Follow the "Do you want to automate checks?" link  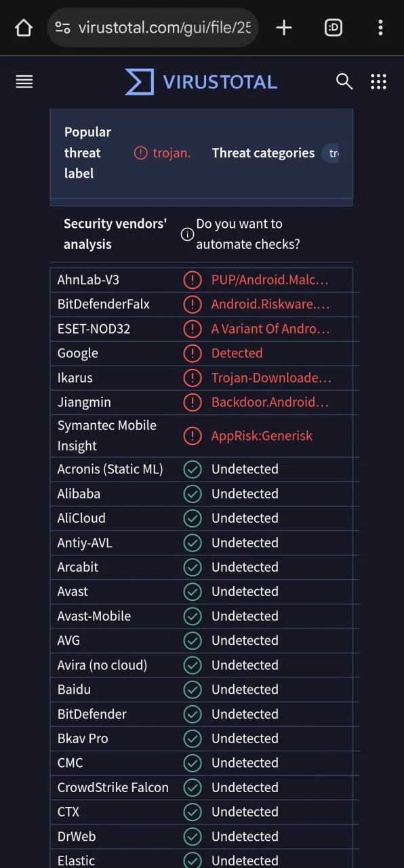pyautogui.click(x=248, y=234)
